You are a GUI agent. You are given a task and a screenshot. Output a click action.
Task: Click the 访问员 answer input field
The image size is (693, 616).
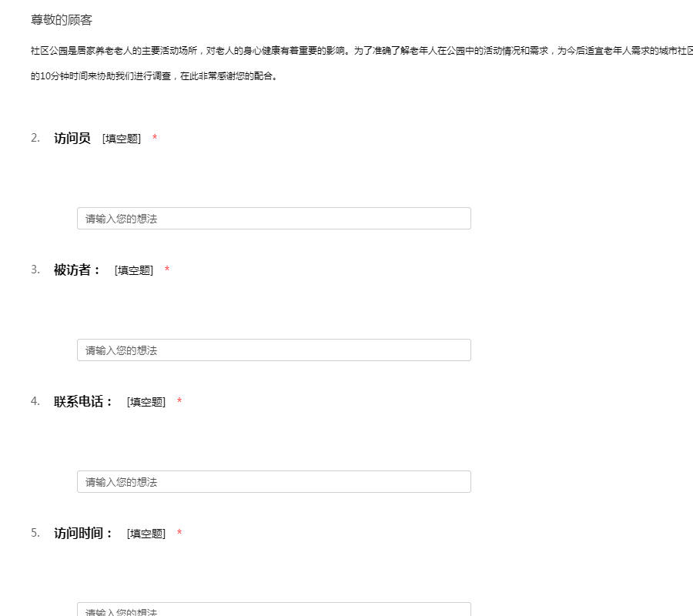pyautogui.click(x=273, y=219)
